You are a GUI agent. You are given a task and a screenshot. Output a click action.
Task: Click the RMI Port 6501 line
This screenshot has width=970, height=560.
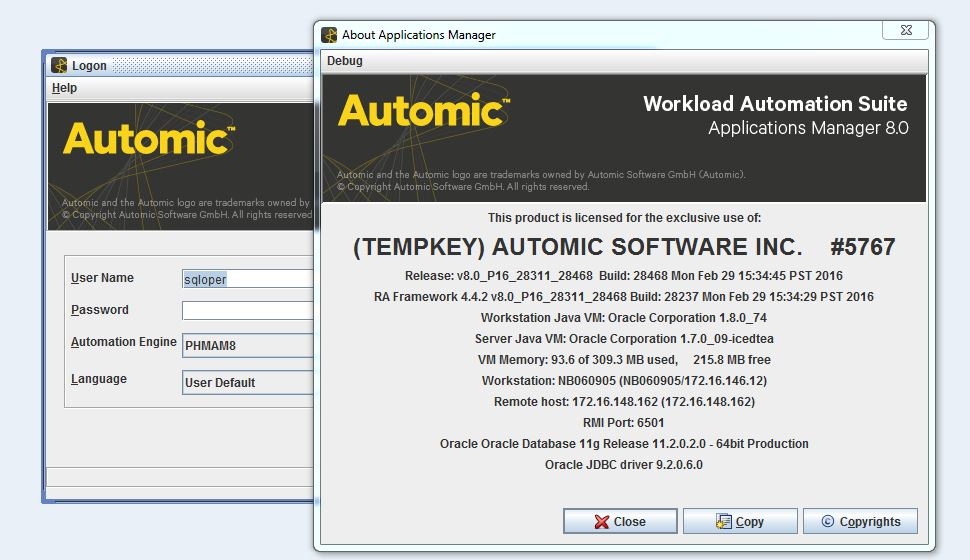click(x=624, y=423)
